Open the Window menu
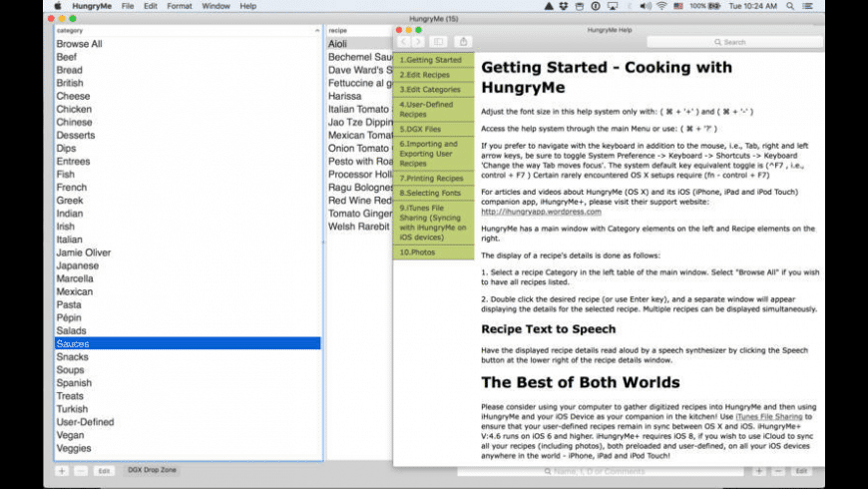This screenshot has width=868, height=489. 216,6
